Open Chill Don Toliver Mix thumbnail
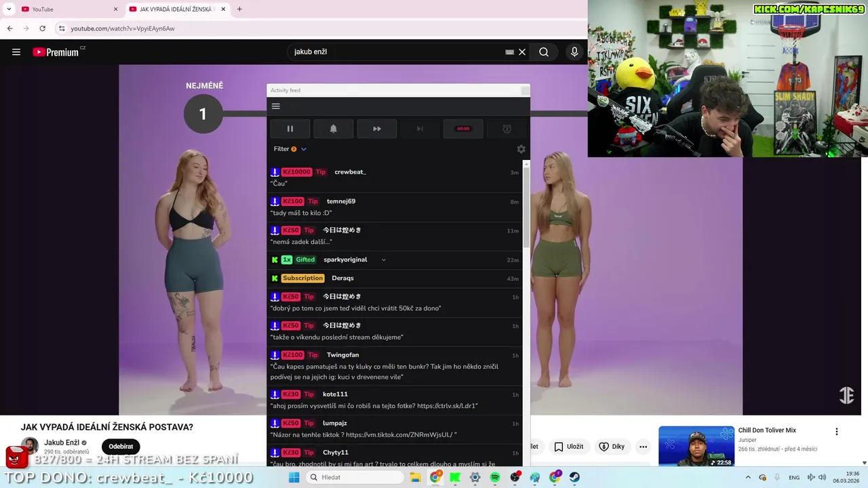 click(696, 446)
